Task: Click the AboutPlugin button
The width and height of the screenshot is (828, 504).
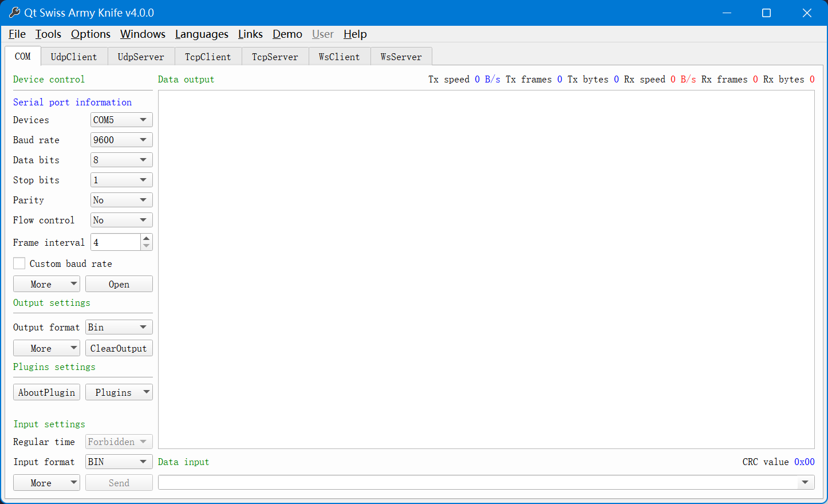Action: tap(46, 392)
